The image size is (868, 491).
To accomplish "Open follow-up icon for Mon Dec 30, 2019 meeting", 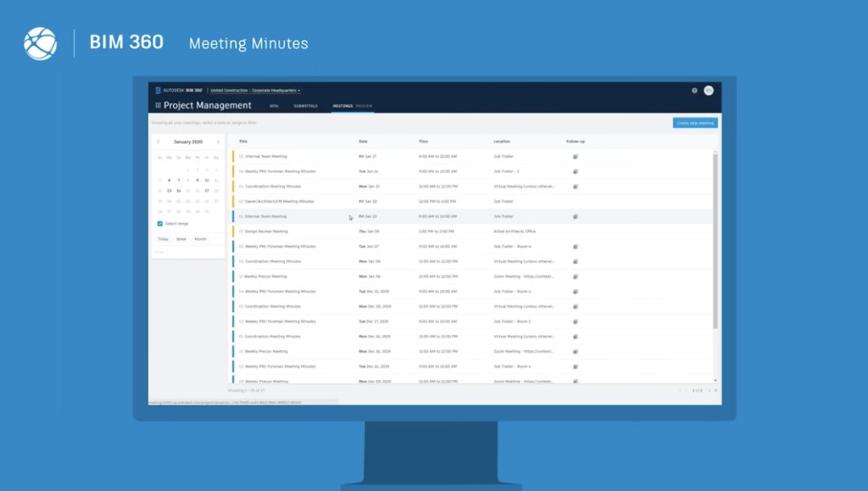I will [576, 306].
